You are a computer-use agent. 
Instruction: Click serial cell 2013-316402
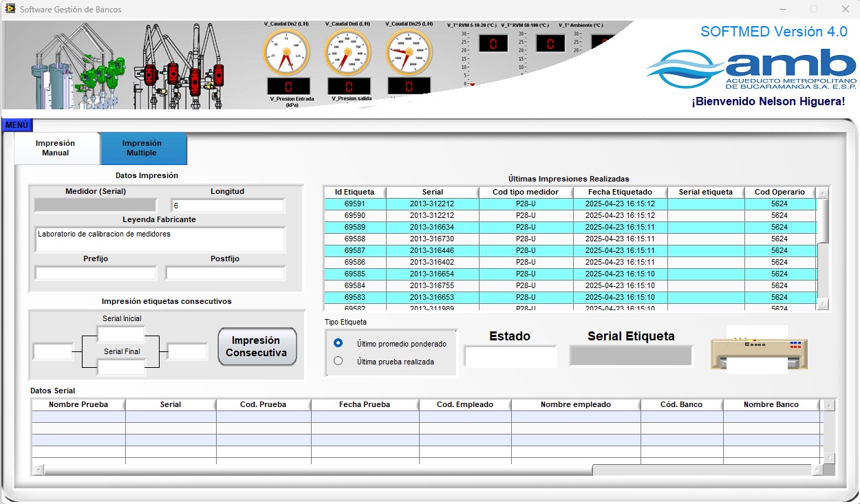click(432, 262)
